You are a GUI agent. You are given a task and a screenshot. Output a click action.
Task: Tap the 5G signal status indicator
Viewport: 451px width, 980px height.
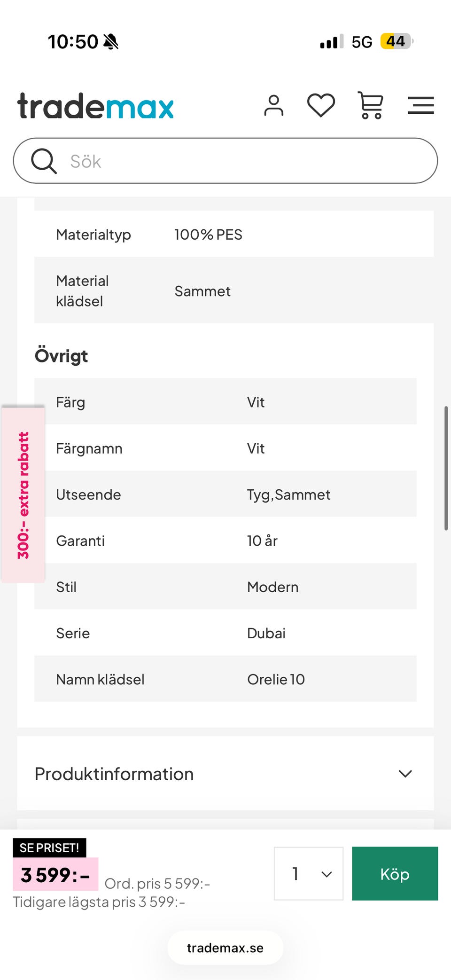tap(361, 42)
